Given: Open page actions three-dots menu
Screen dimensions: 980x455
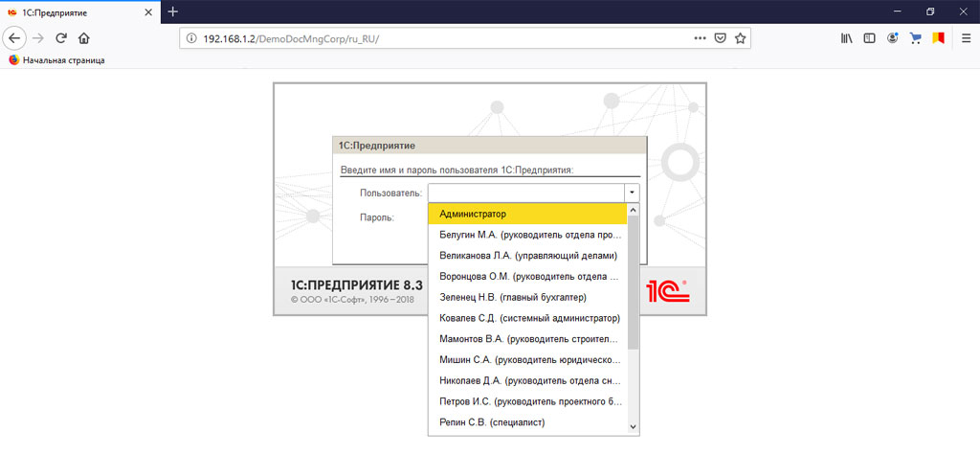Looking at the screenshot, I should (701, 38).
